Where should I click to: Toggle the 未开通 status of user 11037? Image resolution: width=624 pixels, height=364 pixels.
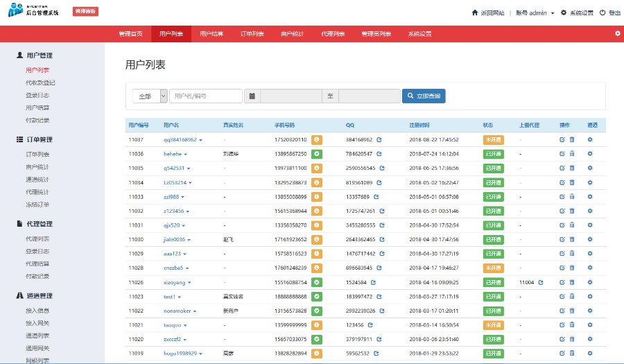click(493, 139)
